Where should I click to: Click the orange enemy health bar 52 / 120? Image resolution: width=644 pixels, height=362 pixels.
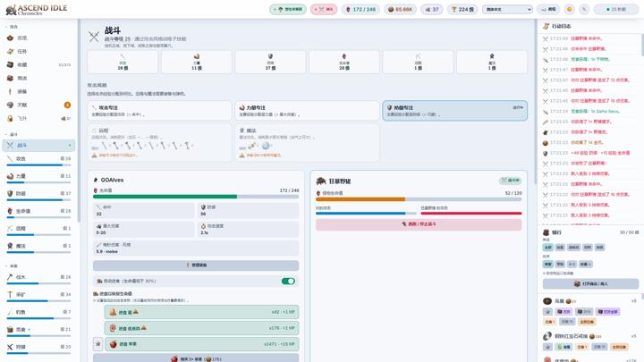click(x=419, y=199)
